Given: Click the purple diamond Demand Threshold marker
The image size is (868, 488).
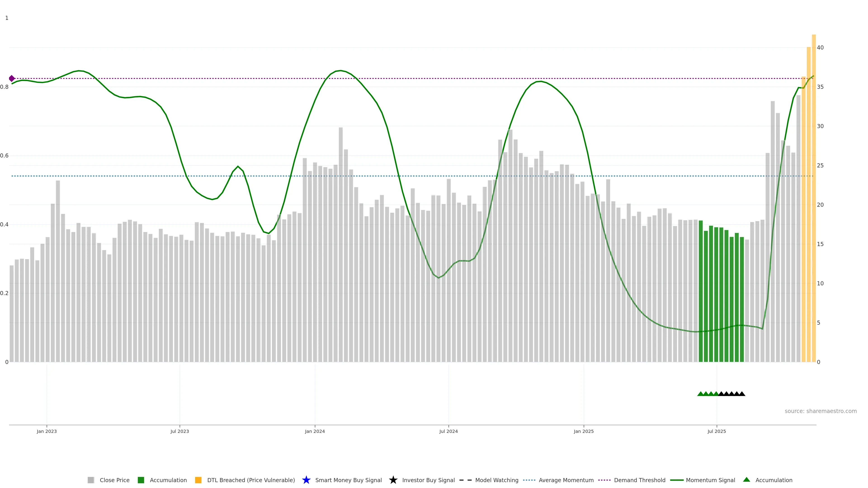Looking at the screenshot, I should (x=12, y=78).
